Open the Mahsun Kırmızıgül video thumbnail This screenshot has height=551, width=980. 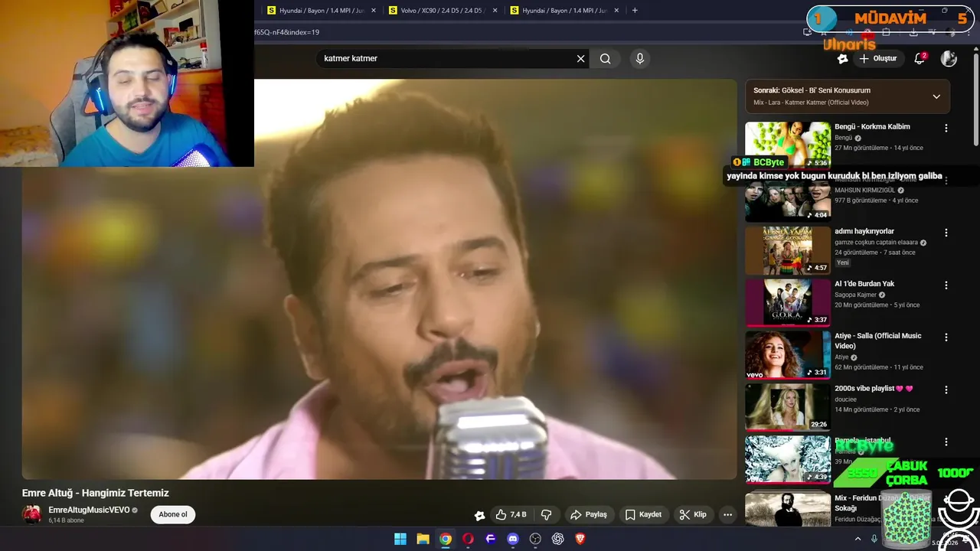[x=788, y=197]
